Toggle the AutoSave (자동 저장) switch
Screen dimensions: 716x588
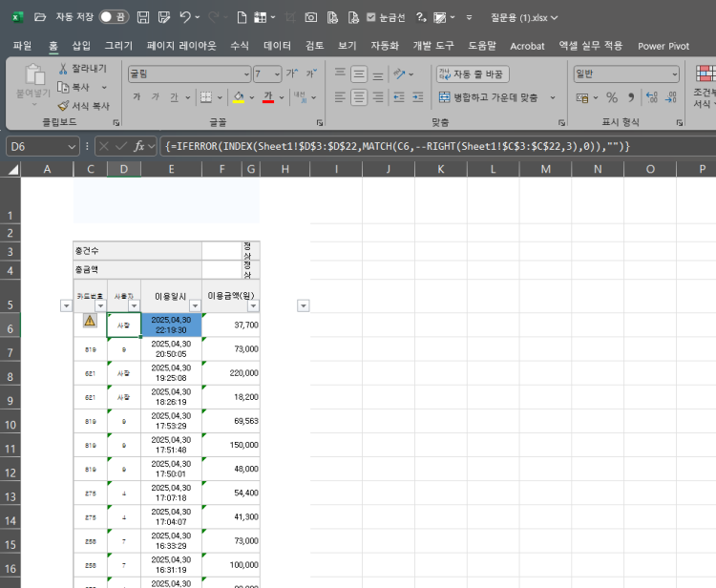(x=114, y=17)
